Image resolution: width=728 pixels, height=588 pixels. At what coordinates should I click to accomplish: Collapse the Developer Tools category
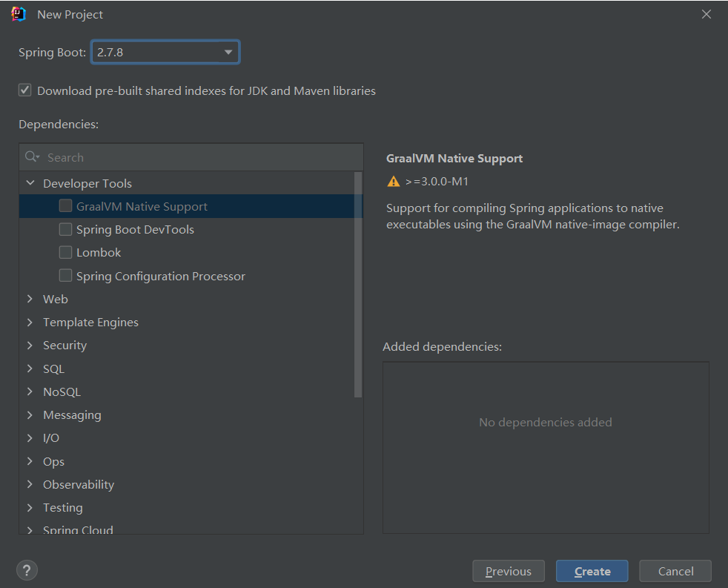point(30,183)
